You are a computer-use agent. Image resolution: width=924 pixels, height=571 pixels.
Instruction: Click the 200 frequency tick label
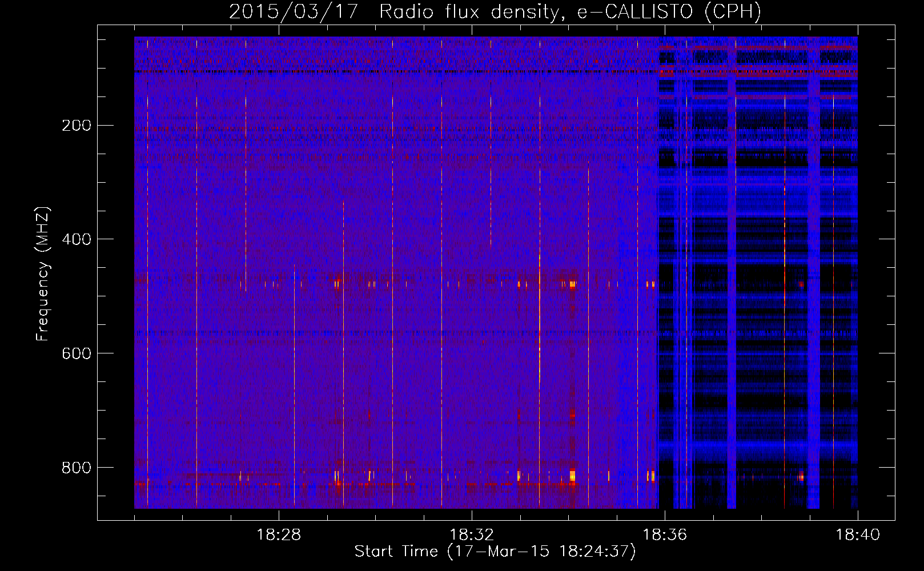click(x=77, y=126)
